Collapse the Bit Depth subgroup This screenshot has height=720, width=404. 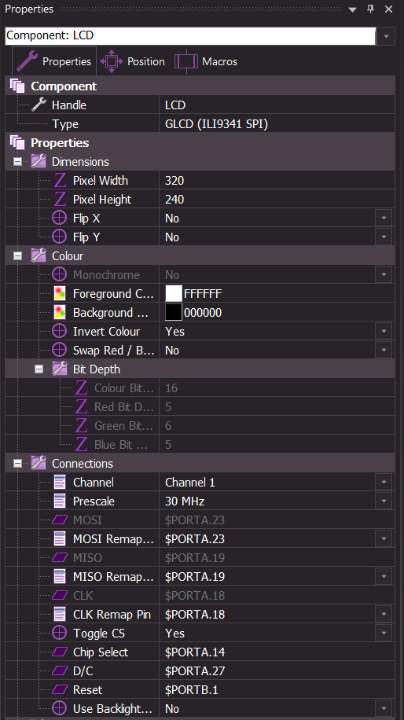39,369
